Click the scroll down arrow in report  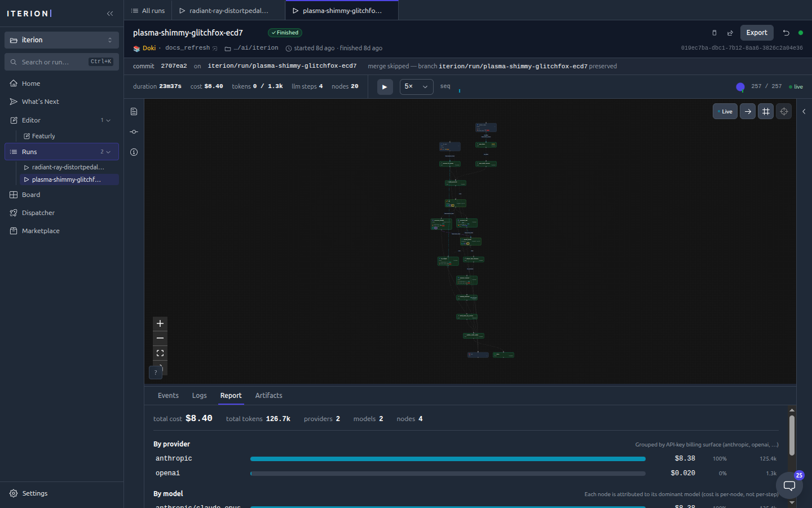click(792, 502)
